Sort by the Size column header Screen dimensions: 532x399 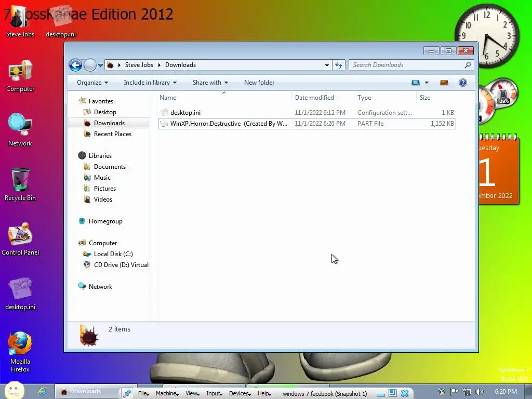pos(437,97)
